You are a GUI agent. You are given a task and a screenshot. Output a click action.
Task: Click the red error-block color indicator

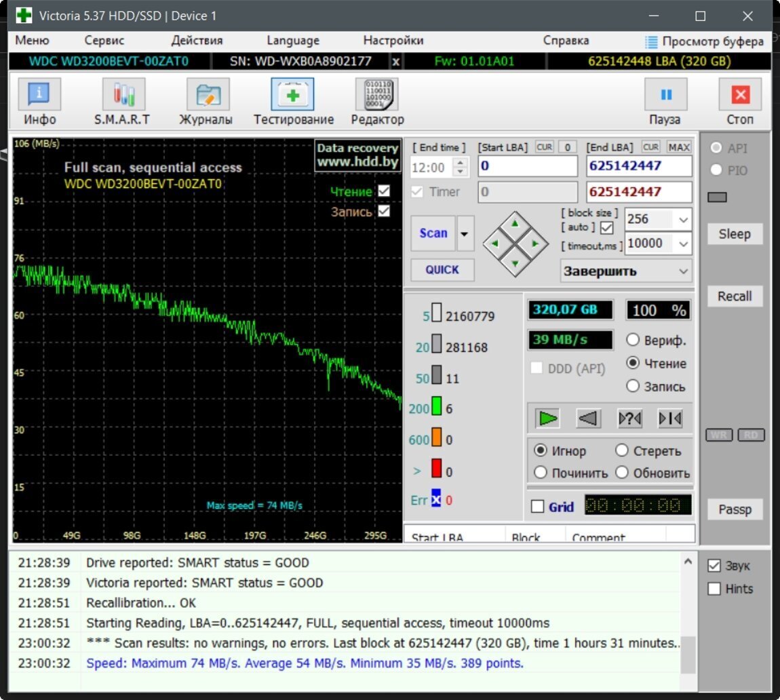[436, 469]
